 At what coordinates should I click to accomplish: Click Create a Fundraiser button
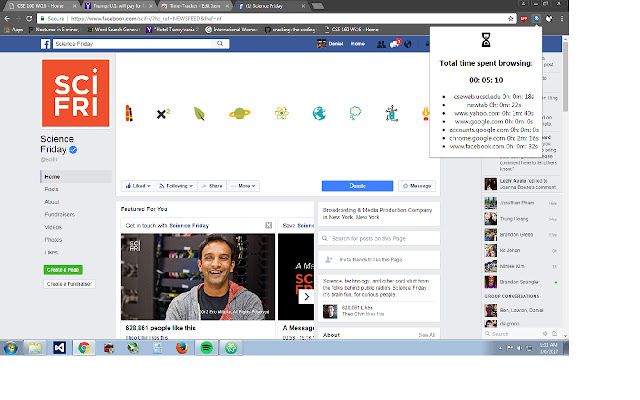point(69,284)
